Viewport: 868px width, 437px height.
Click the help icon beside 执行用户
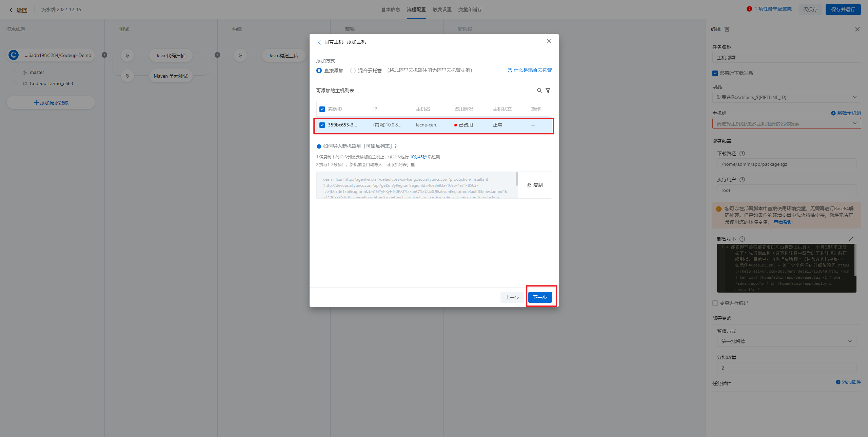(742, 180)
